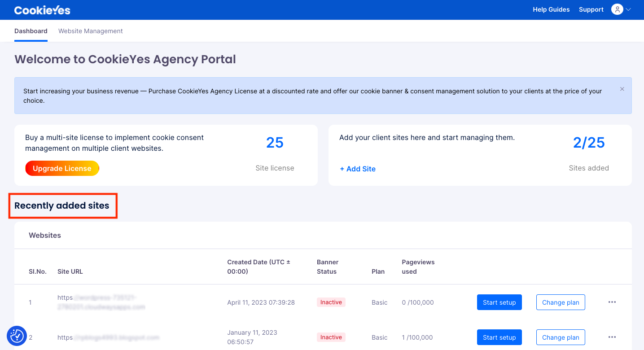Click the Upgrade License button
This screenshot has width=644, height=350.
[x=62, y=168]
